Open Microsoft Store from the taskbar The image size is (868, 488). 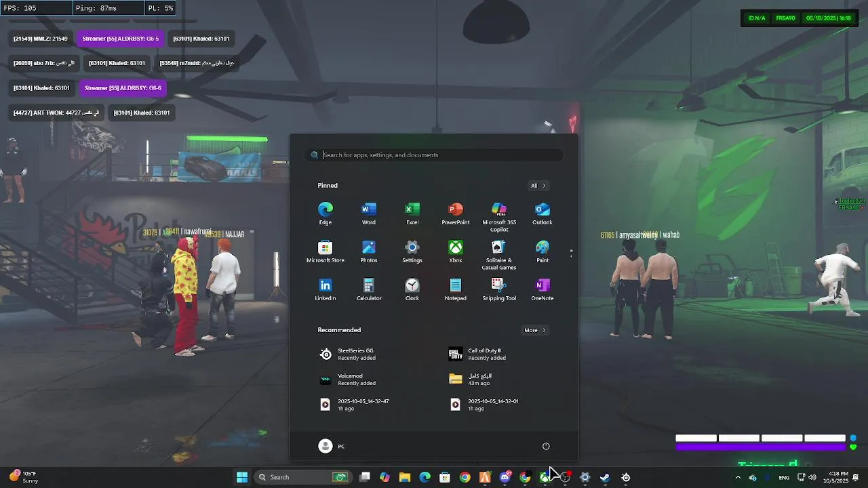(445, 477)
